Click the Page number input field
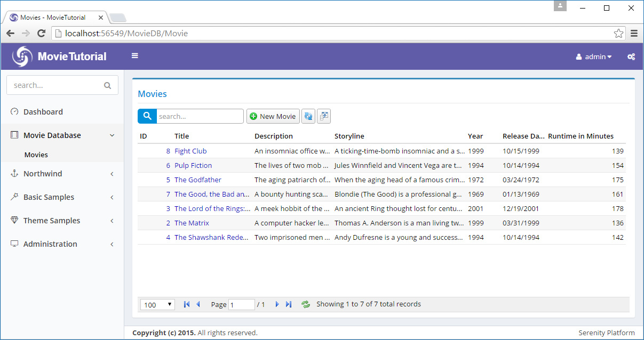This screenshot has width=644, height=340. 241,304
